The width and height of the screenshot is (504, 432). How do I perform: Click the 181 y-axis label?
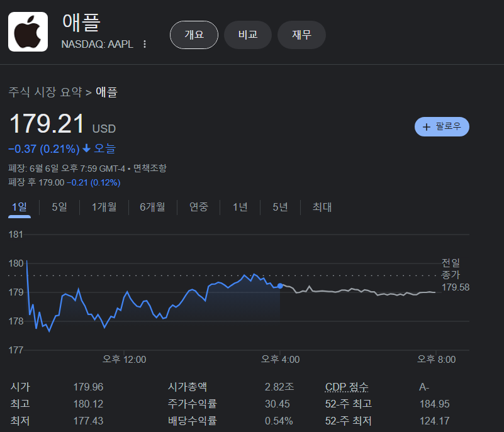pyautogui.click(x=16, y=235)
